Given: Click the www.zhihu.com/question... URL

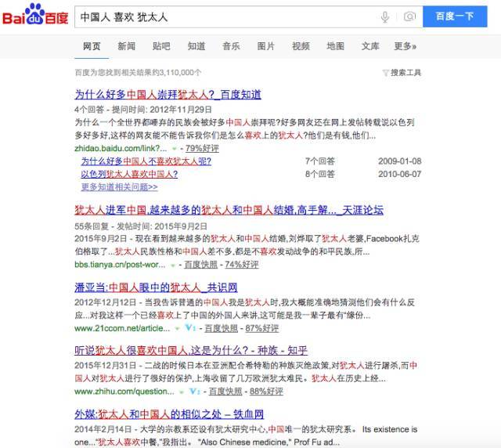Looking at the screenshot, I should [124, 392].
